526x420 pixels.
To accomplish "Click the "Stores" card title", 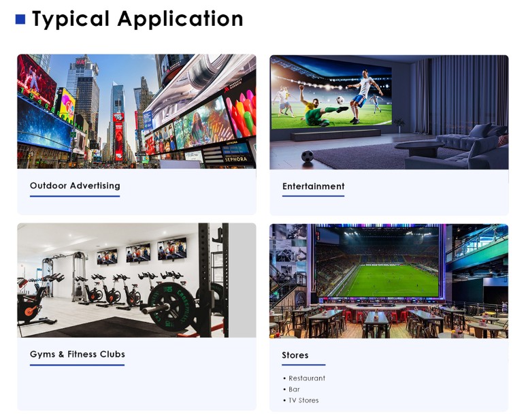I will [295, 355].
